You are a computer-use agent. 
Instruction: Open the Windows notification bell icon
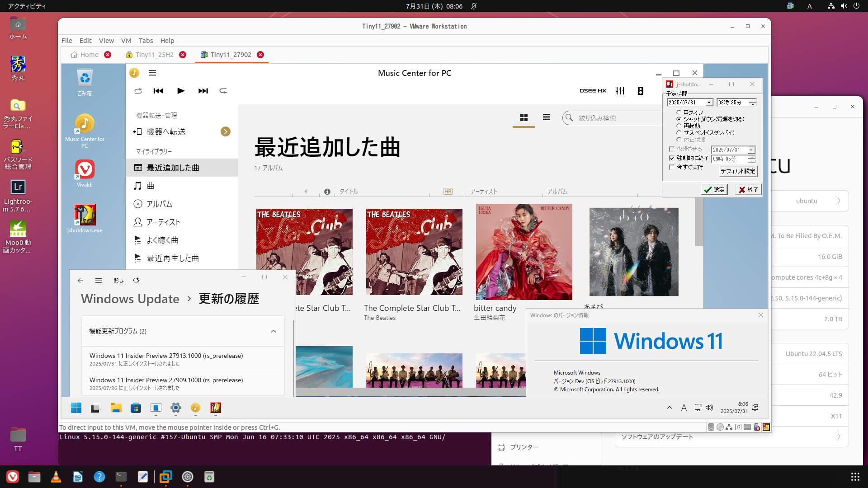[x=755, y=408]
